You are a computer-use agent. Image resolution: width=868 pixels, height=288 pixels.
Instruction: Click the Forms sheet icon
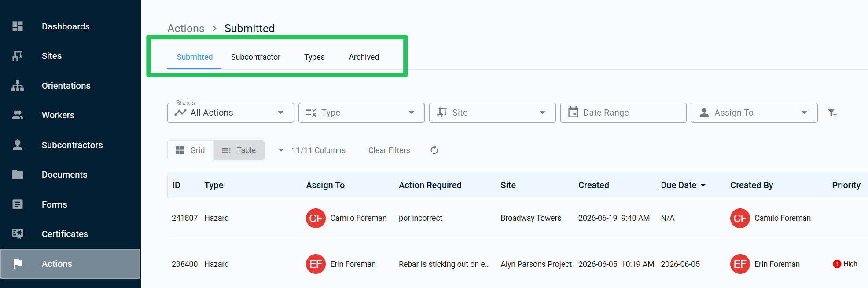[18, 204]
